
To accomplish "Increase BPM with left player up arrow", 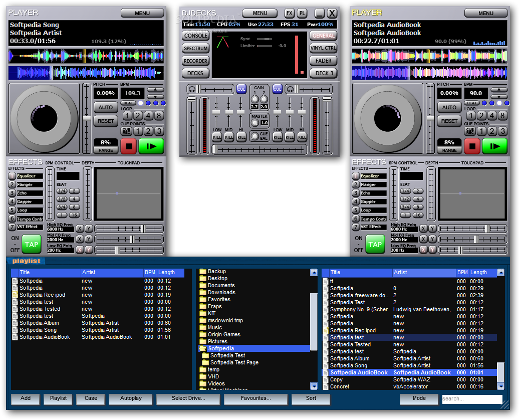I will [x=155, y=90].
